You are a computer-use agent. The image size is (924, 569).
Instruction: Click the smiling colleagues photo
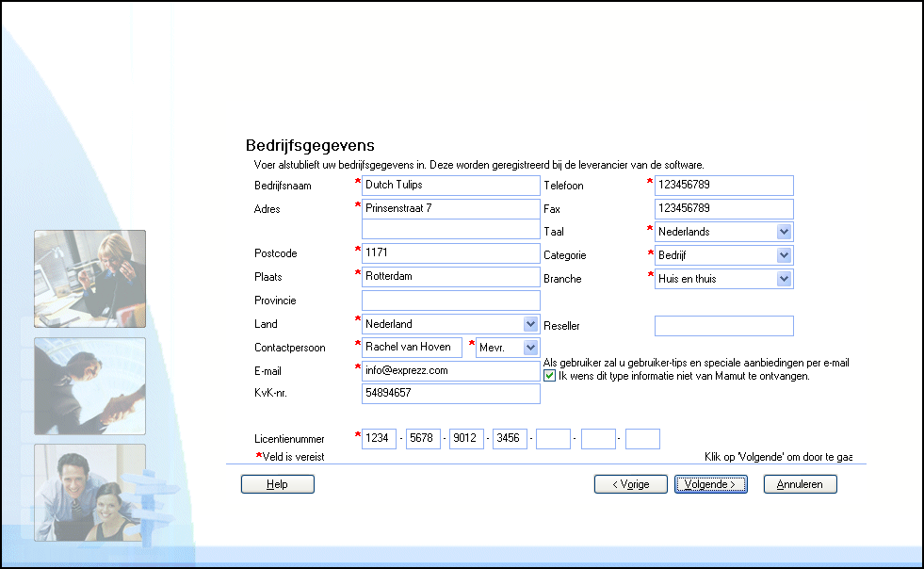[89, 493]
